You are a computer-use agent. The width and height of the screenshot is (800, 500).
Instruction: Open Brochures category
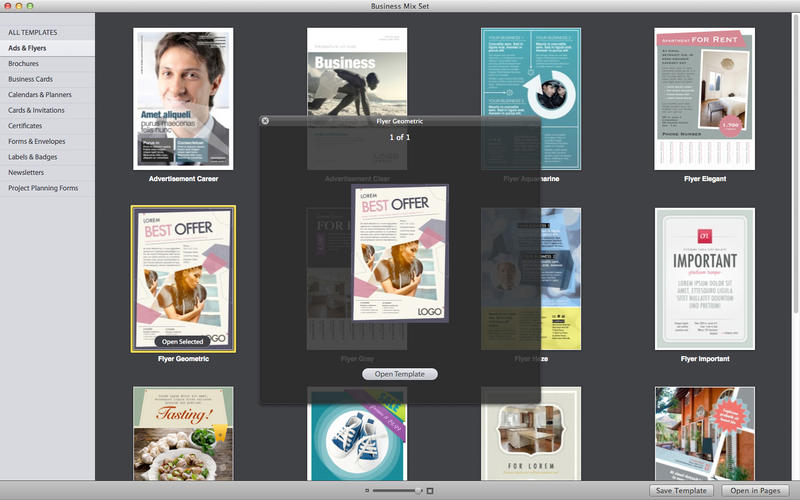(x=47, y=63)
